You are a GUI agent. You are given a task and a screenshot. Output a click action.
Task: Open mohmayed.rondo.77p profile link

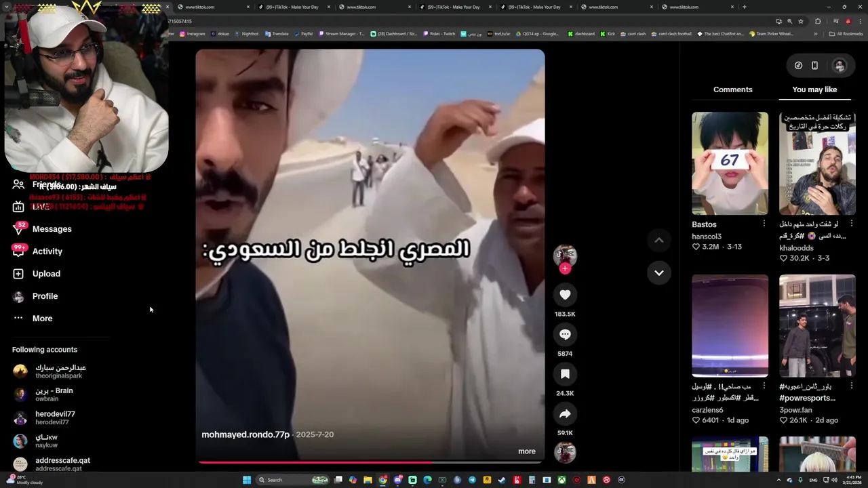click(x=245, y=434)
